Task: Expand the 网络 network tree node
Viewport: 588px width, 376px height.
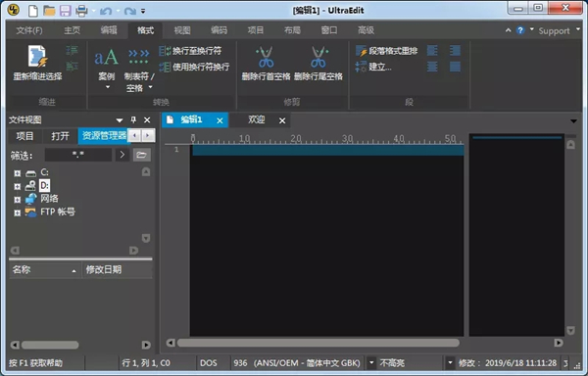Action: pyautogui.click(x=18, y=199)
